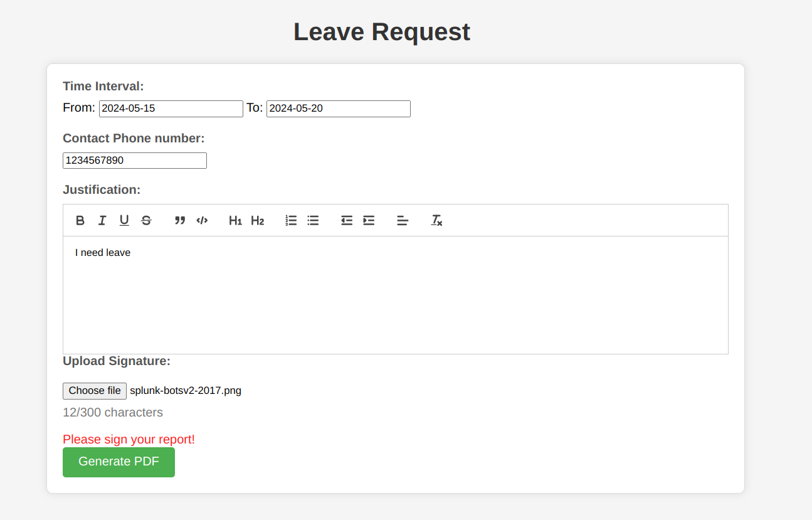Start a bulleted list
The height and width of the screenshot is (520, 812).
pyautogui.click(x=313, y=220)
